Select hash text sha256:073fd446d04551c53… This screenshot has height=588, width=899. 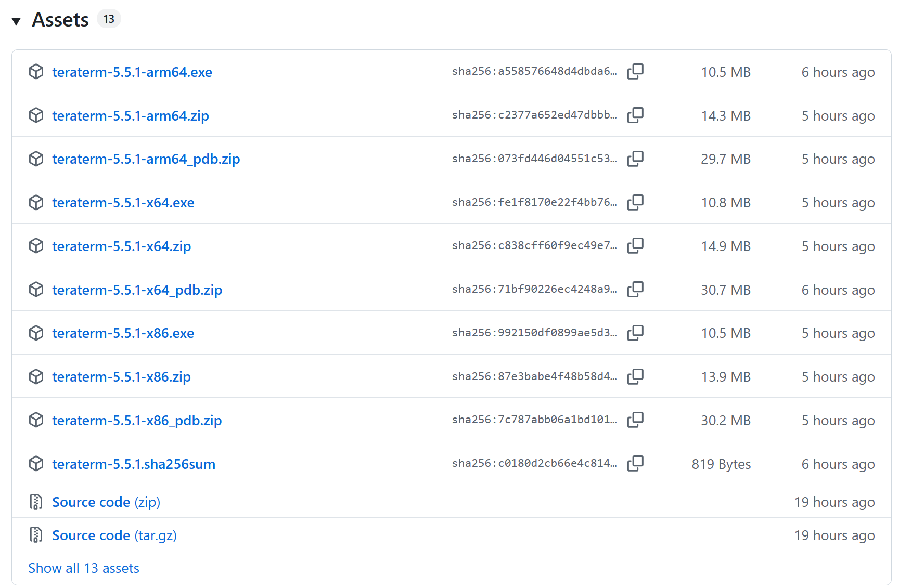pos(534,159)
